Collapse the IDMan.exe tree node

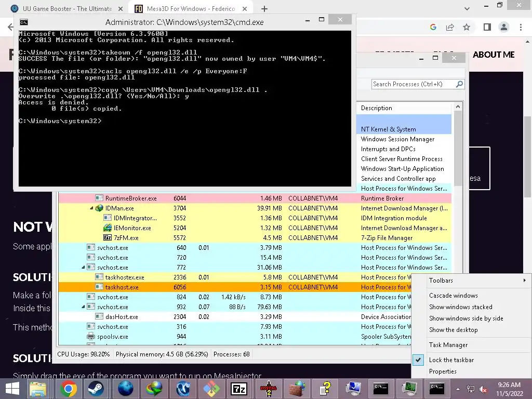click(91, 208)
